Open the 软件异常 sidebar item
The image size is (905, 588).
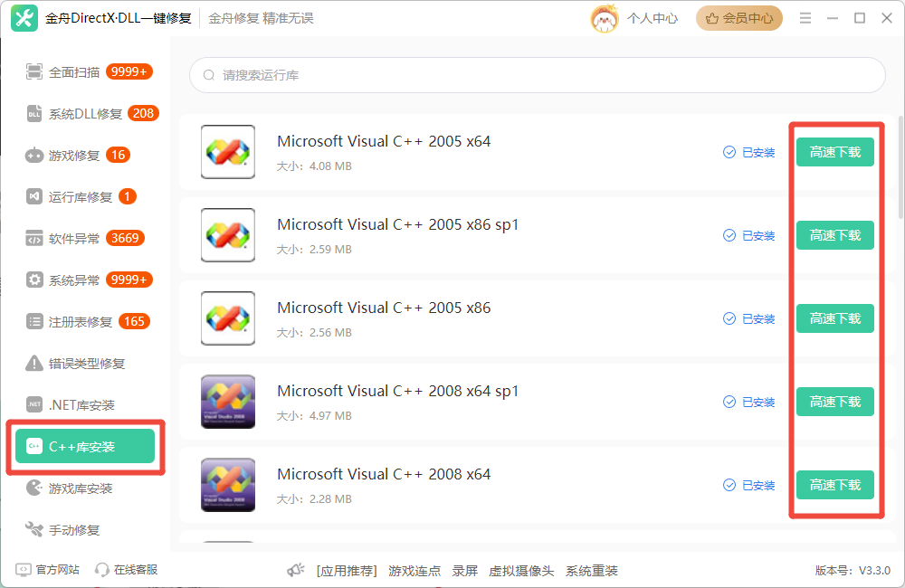click(x=85, y=238)
